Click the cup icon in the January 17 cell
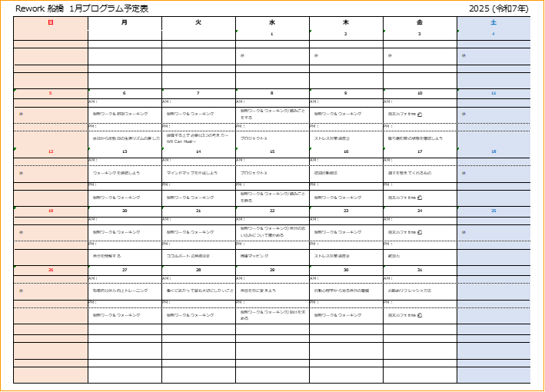This screenshot has height=392, width=545. point(420,198)
